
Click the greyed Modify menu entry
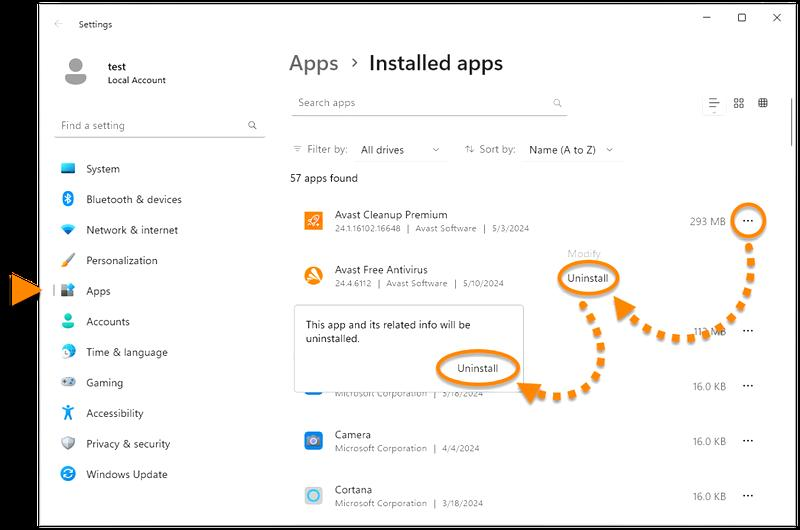tap(584, 254)
